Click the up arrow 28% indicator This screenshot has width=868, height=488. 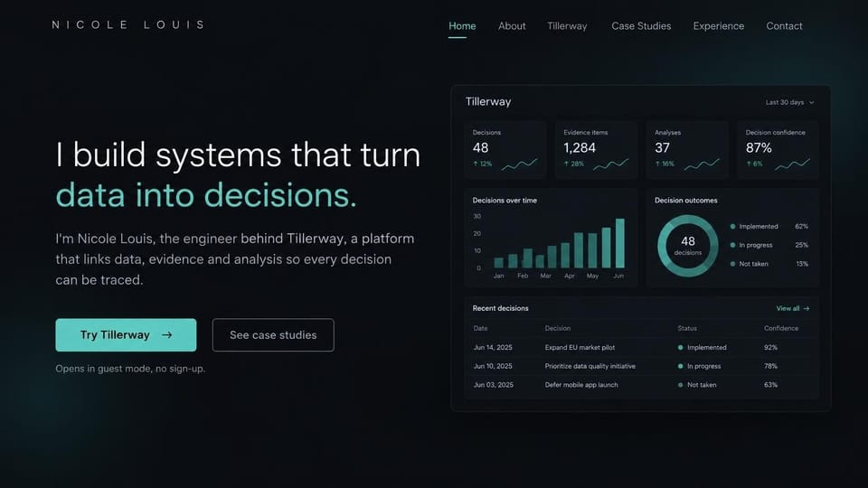573,164
